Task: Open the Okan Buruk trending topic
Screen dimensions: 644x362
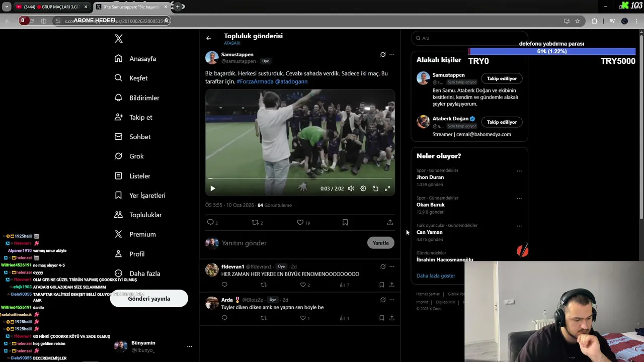Action: tap(431, 205)
